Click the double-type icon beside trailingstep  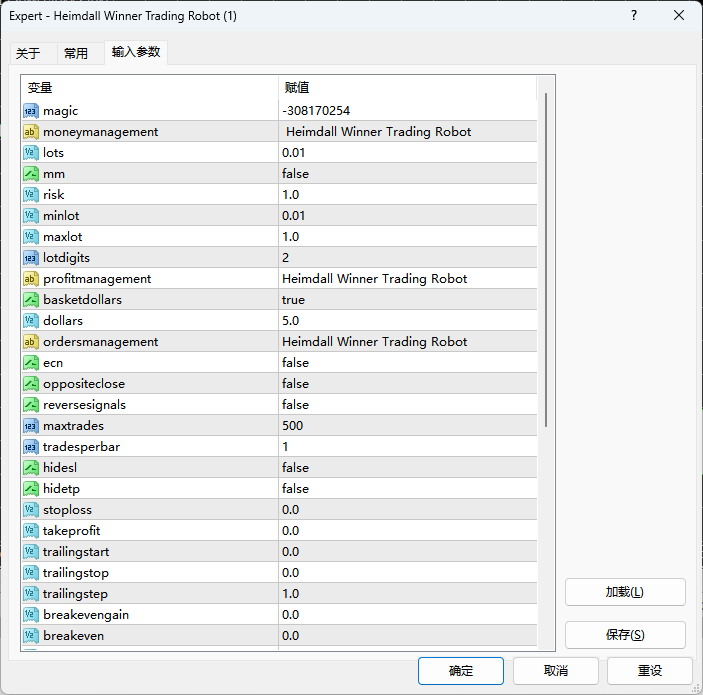click(x=31, y=594)
